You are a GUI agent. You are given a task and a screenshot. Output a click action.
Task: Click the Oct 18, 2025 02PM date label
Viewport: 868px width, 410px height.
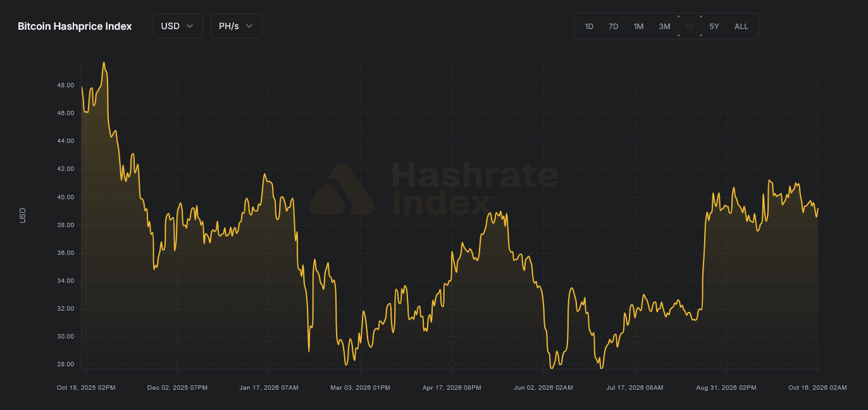86,387
